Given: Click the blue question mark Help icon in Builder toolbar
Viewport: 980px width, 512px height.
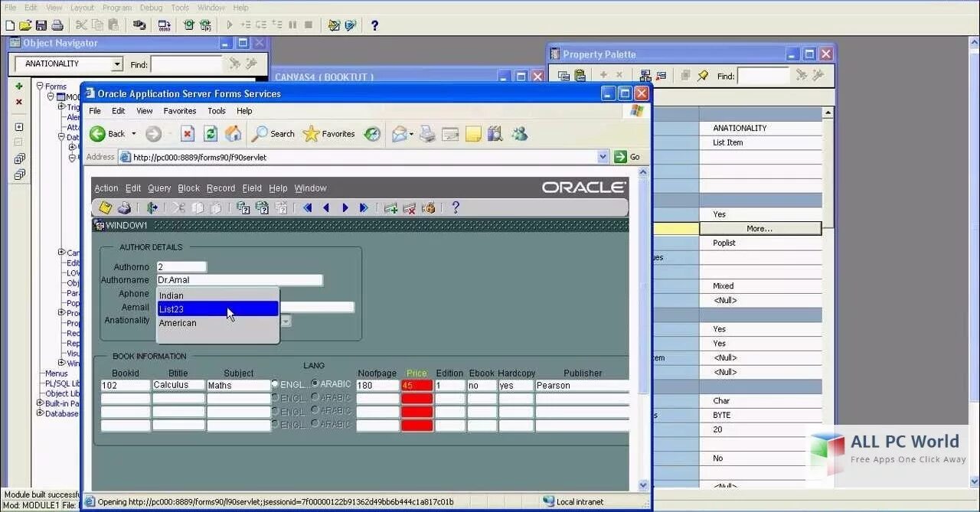Looking at the screenshot, I should pyautogui.click(x=374, y=25).
